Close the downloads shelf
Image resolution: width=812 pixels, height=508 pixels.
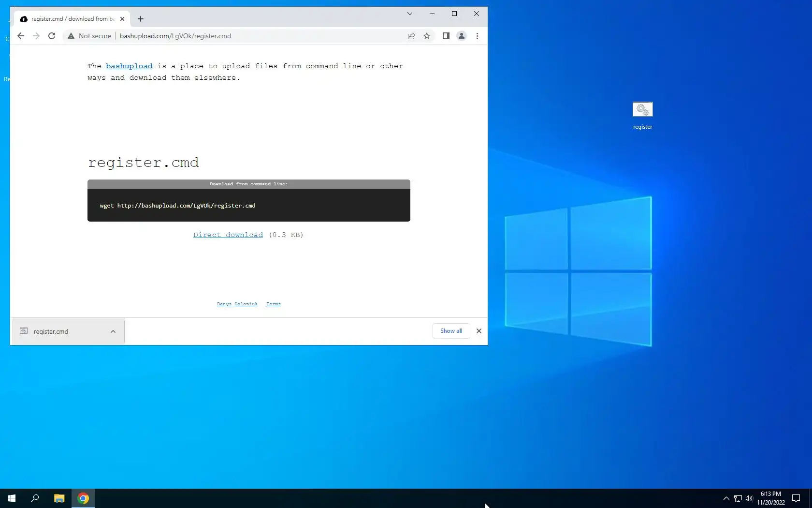click(479, 331)
